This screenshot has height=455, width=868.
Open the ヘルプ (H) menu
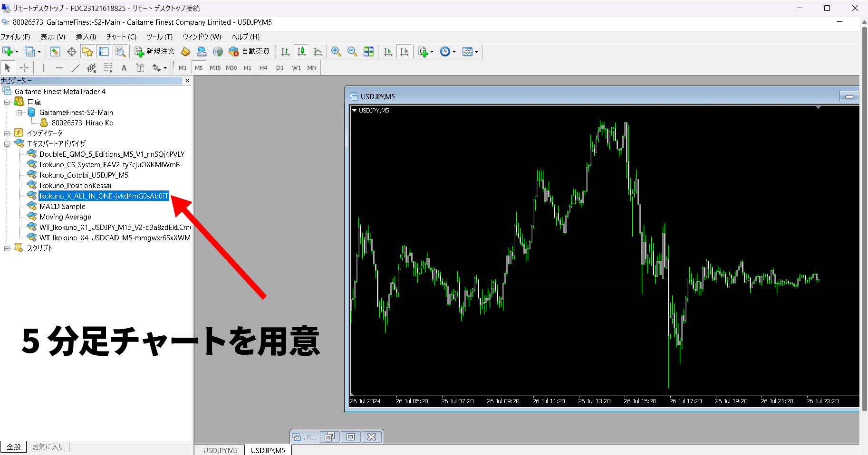(x=246, y=37)
